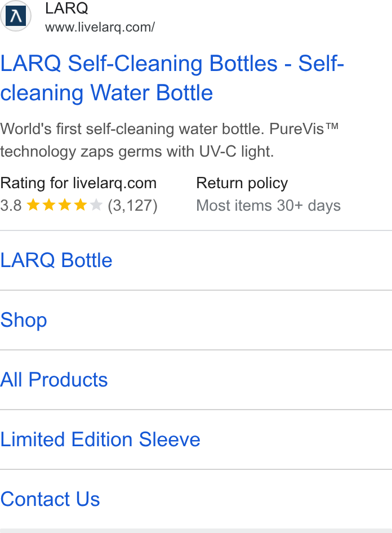Click the first gold rating star
Image resolution: width=392 pixels, height=533 pixels.
pyautogui.click(x=33, y=205)
